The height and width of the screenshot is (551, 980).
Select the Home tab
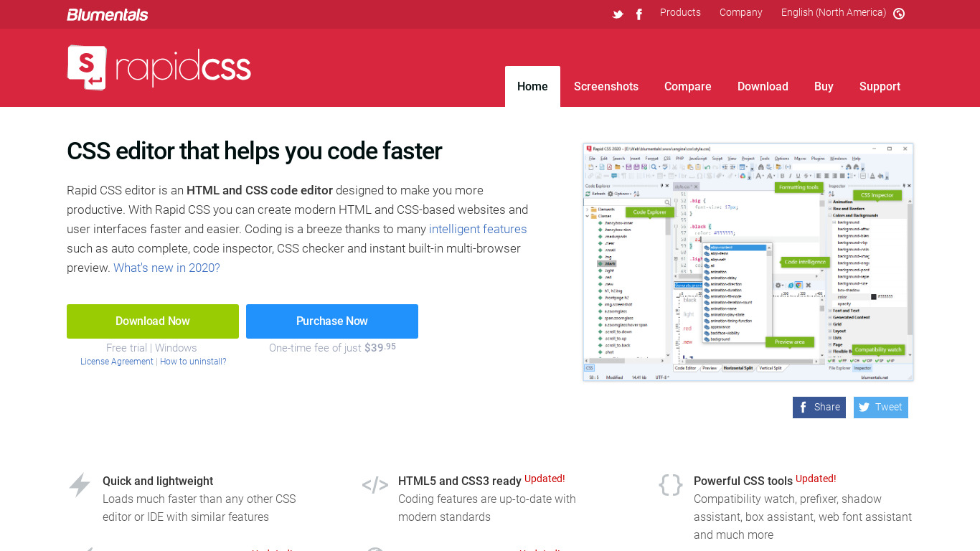532,86
